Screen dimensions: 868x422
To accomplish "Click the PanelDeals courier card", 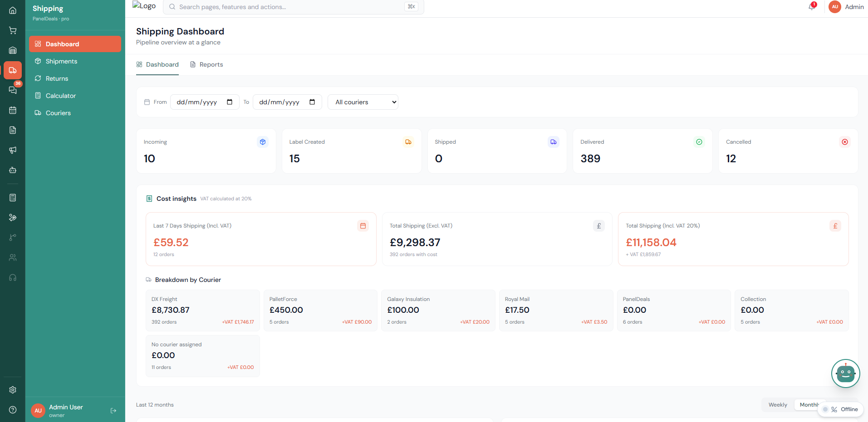I will pos(674,310).
